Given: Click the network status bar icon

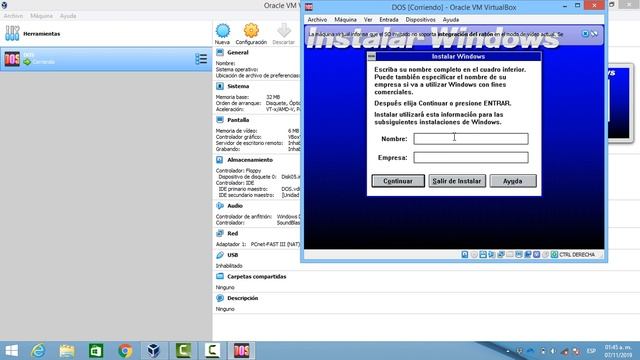Looking at the screenshot, I should (x=501, y=254).
